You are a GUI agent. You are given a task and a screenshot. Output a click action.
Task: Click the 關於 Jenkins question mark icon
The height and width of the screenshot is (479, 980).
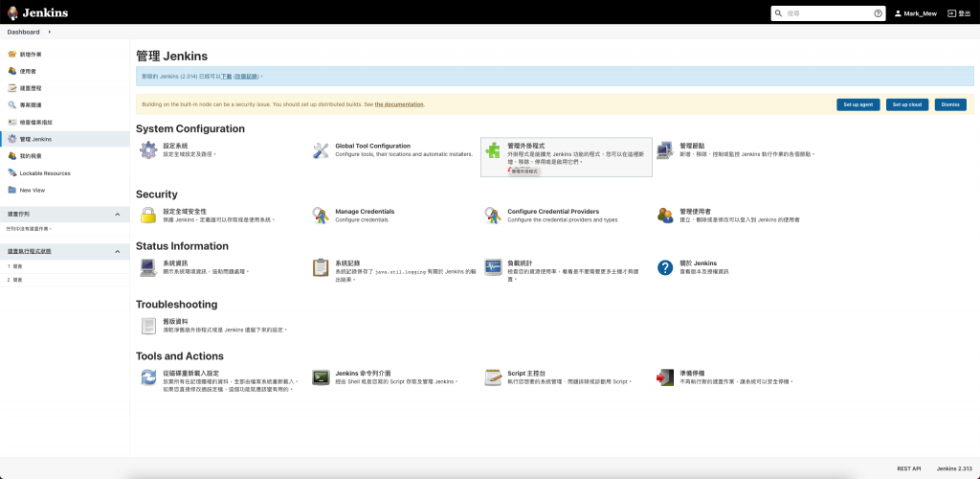pyautogui.click(x=665, y=267)
